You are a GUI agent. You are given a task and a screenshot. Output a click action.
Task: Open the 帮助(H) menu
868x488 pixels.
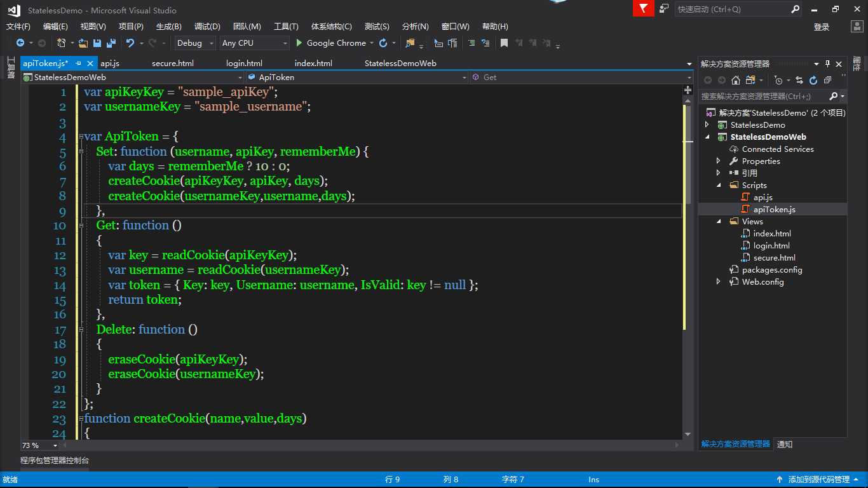(495, 27)
